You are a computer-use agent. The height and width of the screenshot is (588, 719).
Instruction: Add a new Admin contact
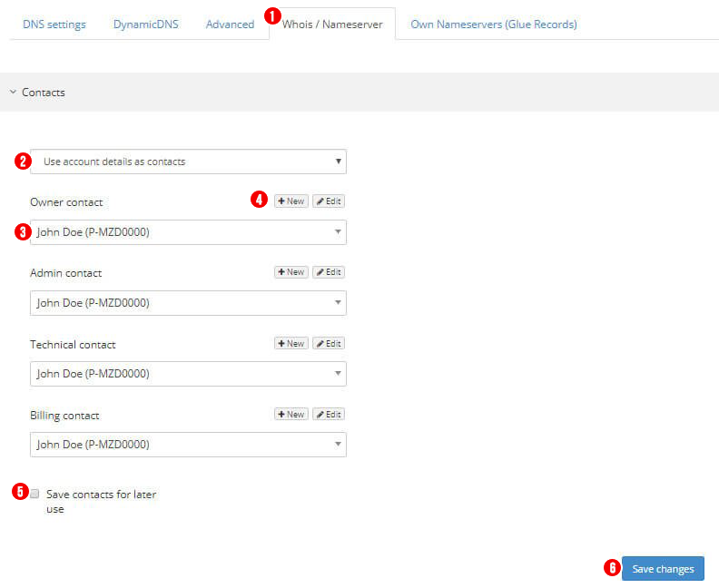(x=291, y=272)
